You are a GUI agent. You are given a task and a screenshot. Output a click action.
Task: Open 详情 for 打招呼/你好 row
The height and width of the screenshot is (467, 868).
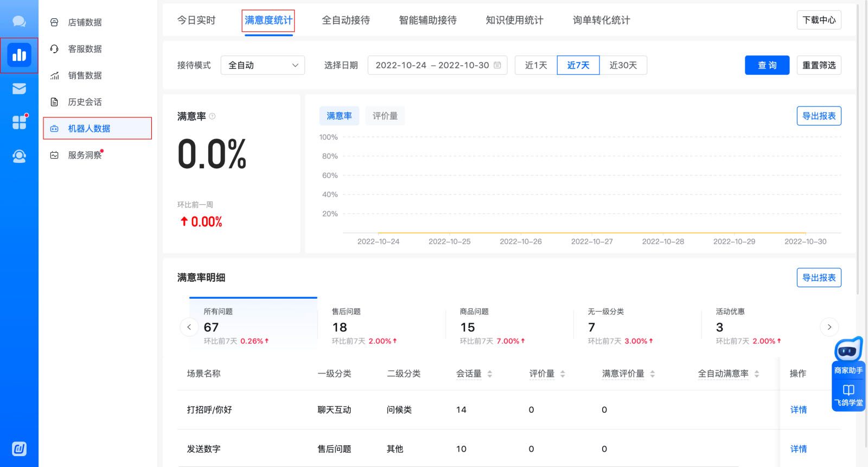[799, 409]
